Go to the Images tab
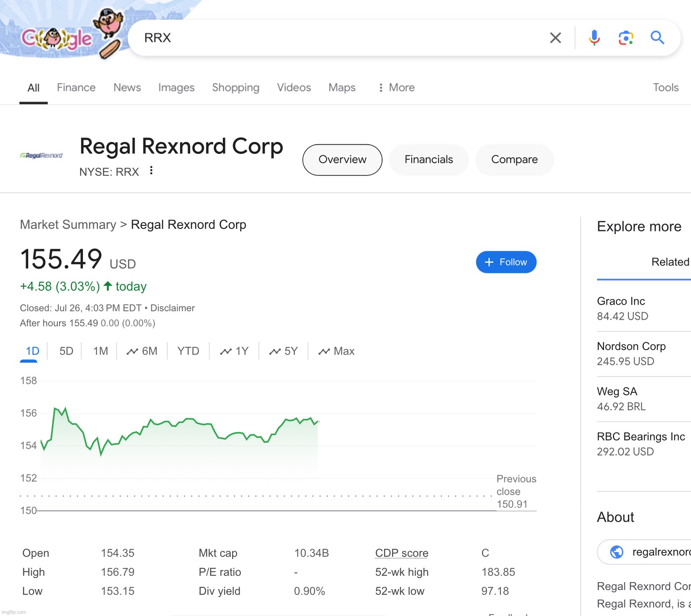 tap(177, 88)
